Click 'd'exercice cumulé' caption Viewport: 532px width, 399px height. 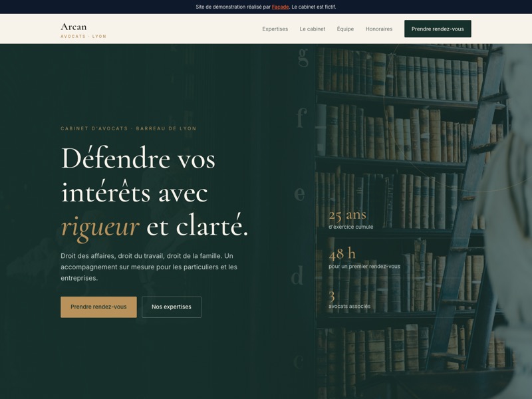[351, 227]
